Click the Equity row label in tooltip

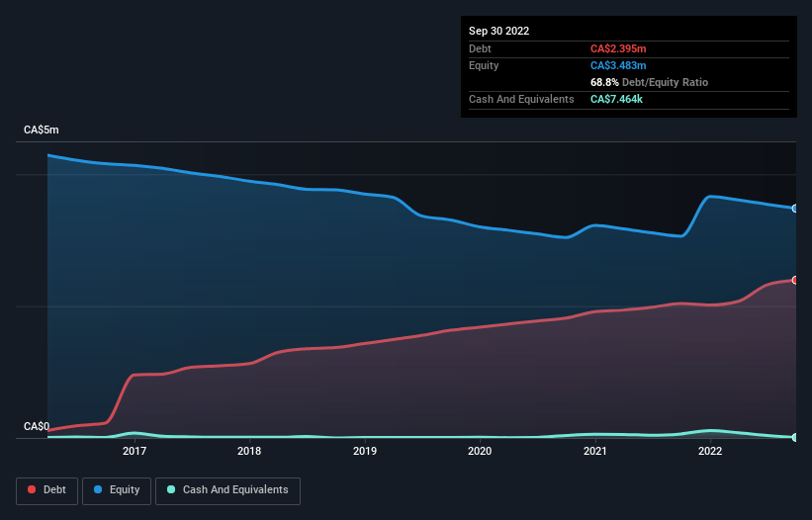484,65
